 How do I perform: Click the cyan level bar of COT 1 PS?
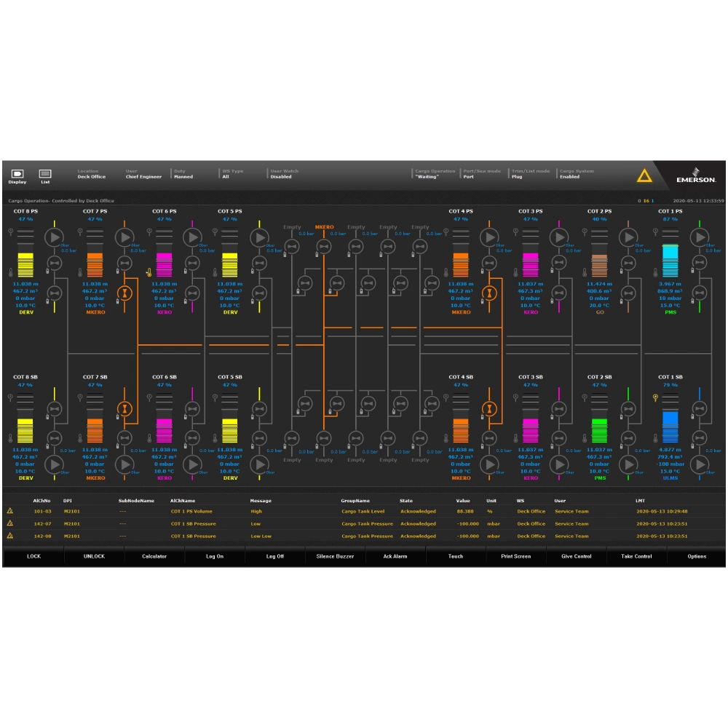[x=670, y=258]
